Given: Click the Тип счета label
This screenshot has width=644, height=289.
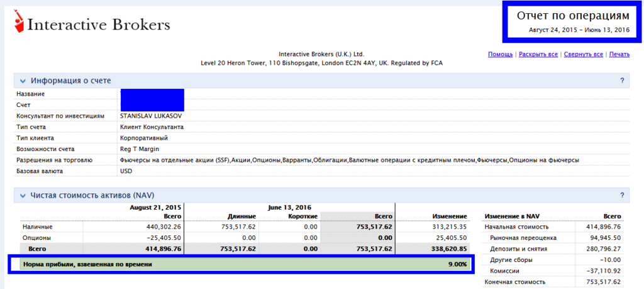Looking at the screenshot, I should (31, 127).
